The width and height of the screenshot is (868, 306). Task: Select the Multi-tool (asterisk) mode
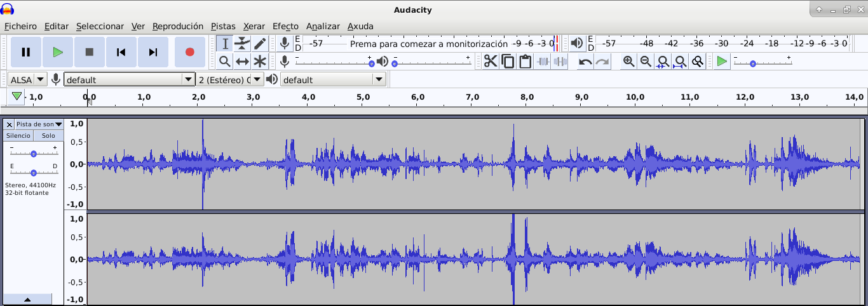tap(260, 61)
